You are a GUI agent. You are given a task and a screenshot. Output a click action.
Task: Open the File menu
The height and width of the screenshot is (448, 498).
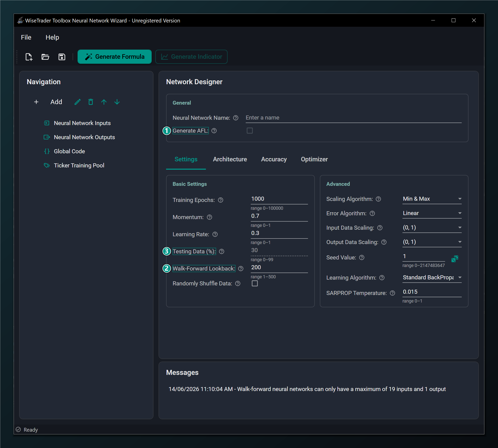pyautogui.click(x=26, y=37)
